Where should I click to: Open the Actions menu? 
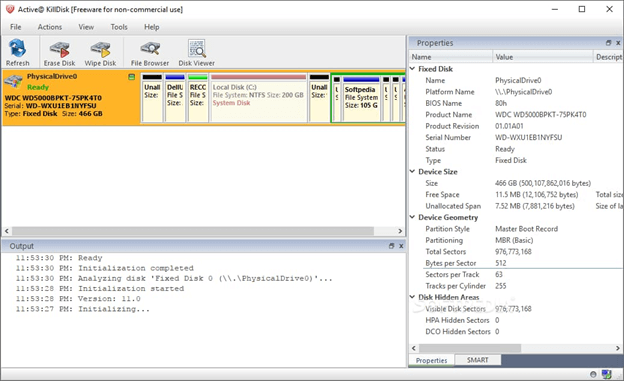50,27
